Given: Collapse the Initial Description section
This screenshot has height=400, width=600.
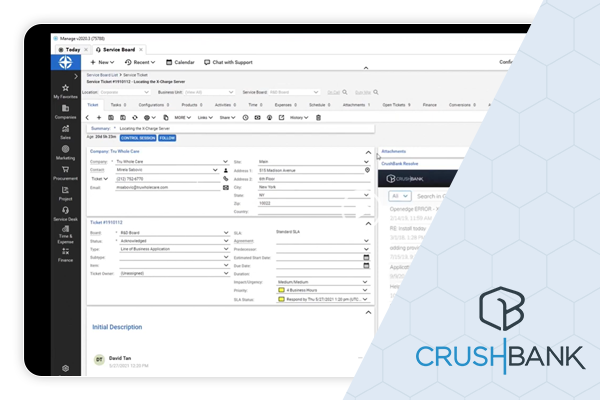Looking at the screenshot, I should (368, 312).
